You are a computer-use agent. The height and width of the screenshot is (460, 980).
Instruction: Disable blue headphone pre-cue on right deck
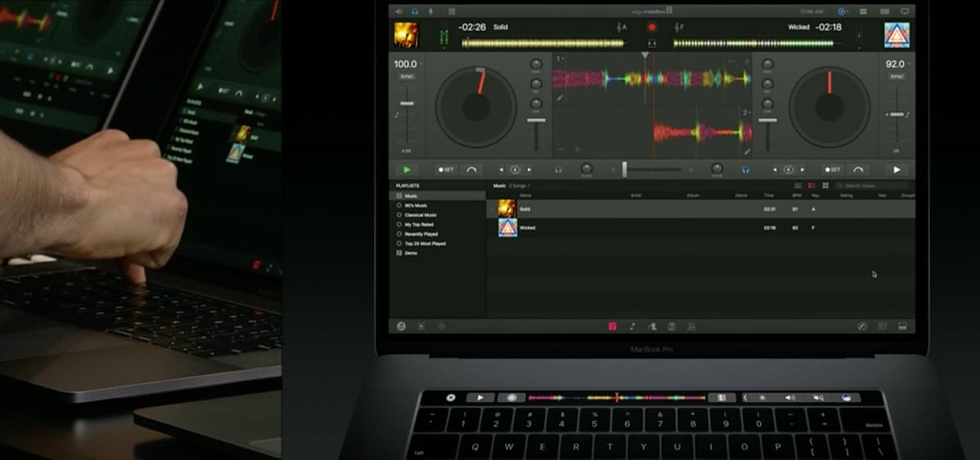coord(745,169)
